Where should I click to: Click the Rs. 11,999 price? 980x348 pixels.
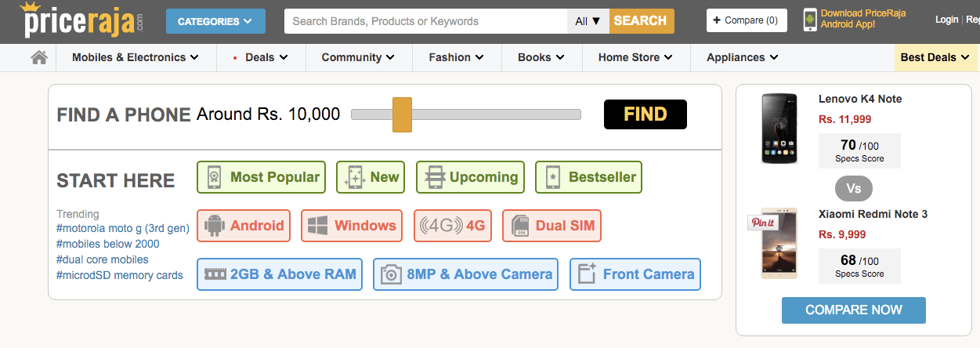coord(844,119)
